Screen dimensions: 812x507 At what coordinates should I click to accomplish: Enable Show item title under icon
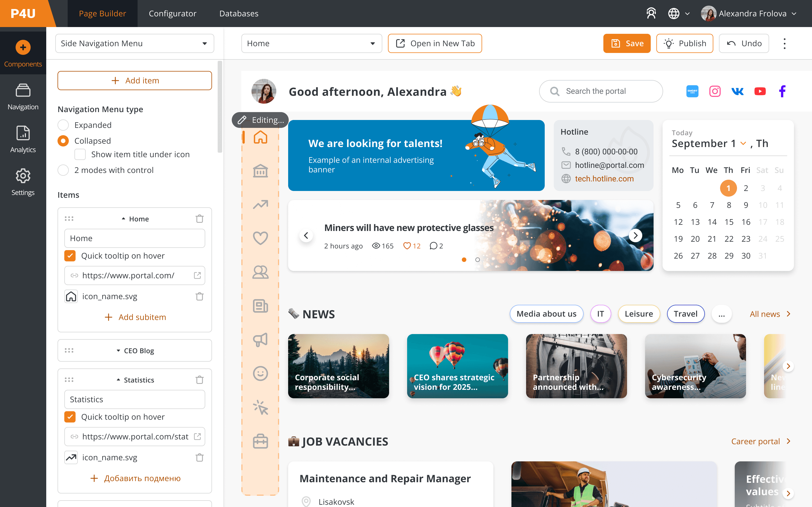tap(80, 154)
